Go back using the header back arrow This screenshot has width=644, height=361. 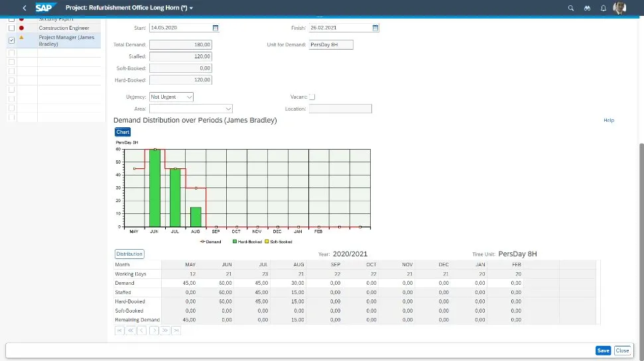tap(24, 8)
